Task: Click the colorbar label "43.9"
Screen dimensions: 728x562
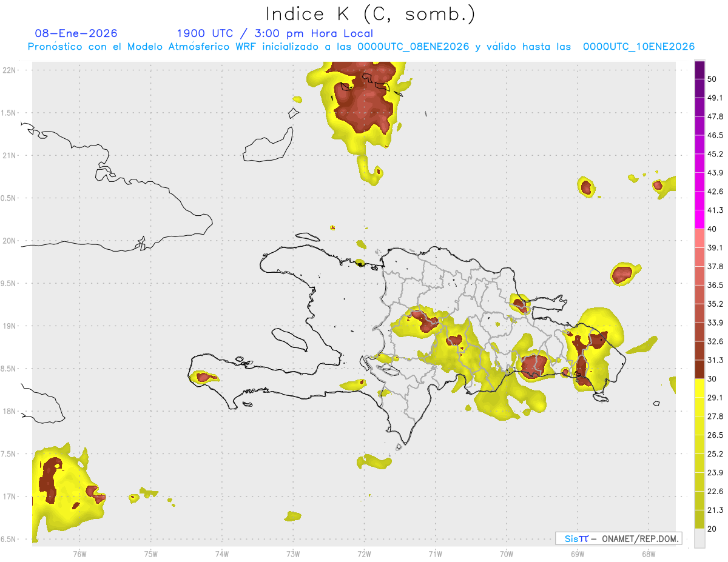Action: point(715,173)
